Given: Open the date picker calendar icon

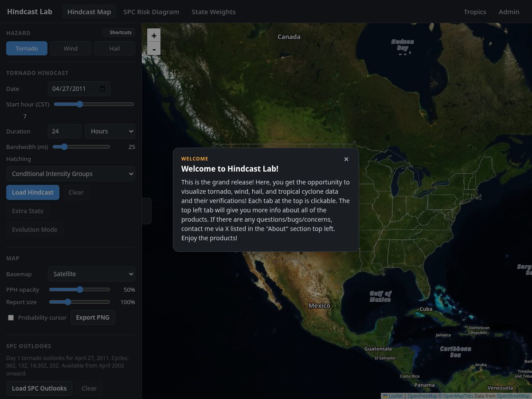Looking at the screenshot, I should click(x=103, y=89).
